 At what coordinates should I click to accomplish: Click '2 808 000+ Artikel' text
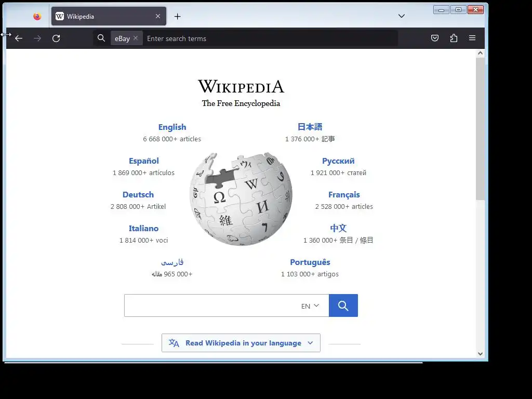(x=138, y=207)
